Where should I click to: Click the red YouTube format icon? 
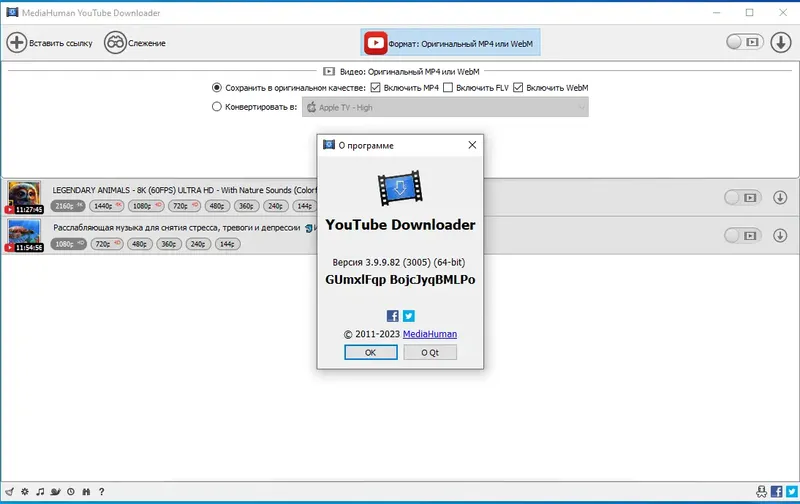coord(375,43)
